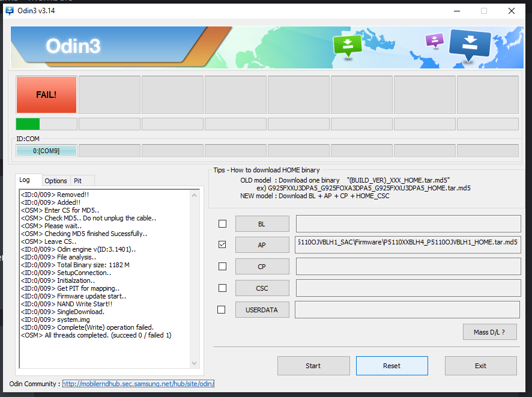Click the blue download icon on banner
The width and height of the screenshot is (532, 397).
(x=470, y=46)
